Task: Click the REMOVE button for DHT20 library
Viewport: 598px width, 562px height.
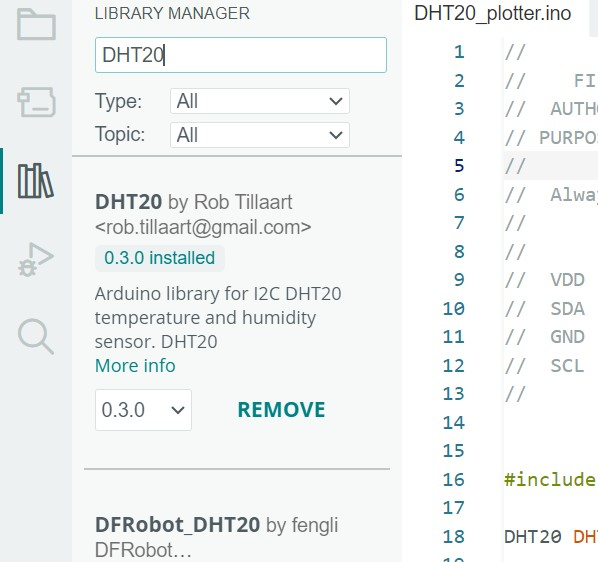Action: point(281,410)
